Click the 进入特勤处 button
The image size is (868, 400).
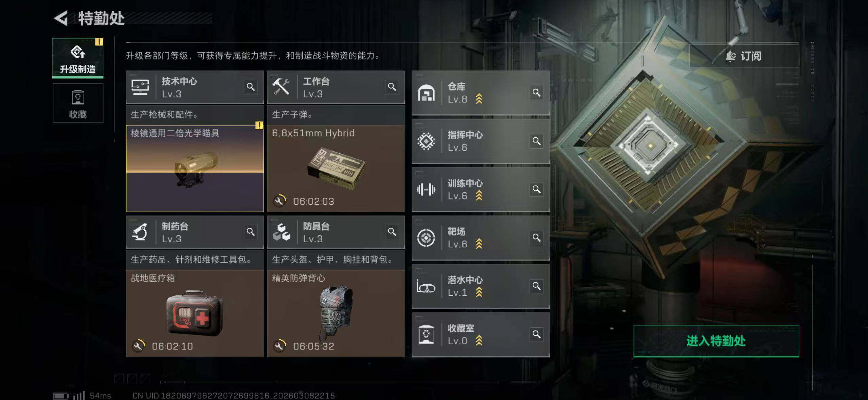click(x=716, y=341)
